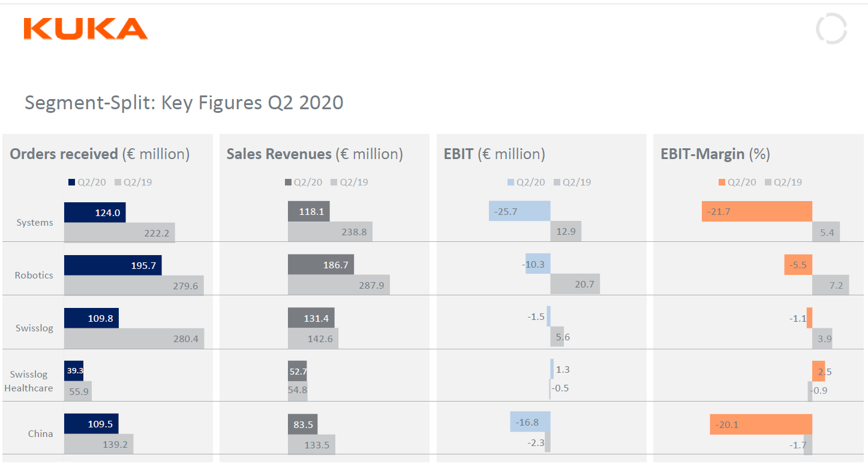The image size is (868, 467).
Task: Click the Healthcare orders bar showing 55.9
Action: [x=78, y=391]
